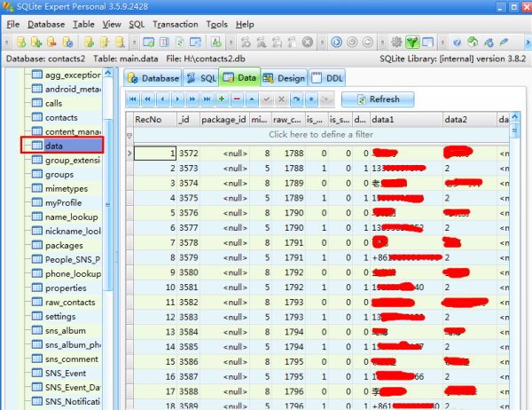Image resolution: width=532 pixels, height=410 pixels.
Task: Switch to the SQL tab
Action: [201, 78]
